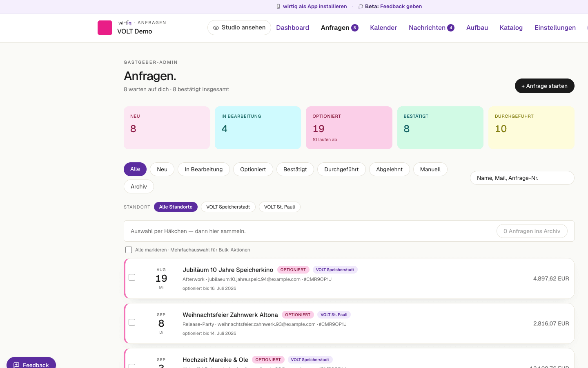Click OPTIONIERT badge on Jubiläum row
The height and width of the screenshot is (368, 588).
[x=293, y=270]
